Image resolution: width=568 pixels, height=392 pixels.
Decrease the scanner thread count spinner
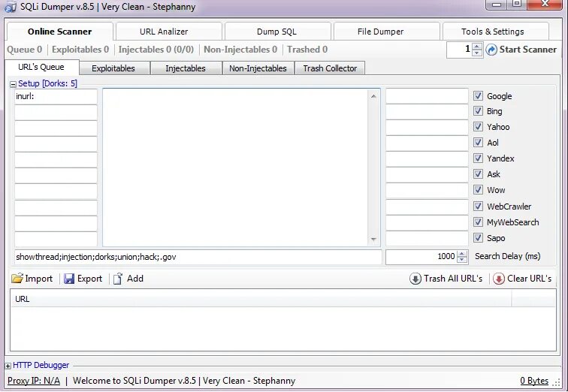click(x=477, y=53)
